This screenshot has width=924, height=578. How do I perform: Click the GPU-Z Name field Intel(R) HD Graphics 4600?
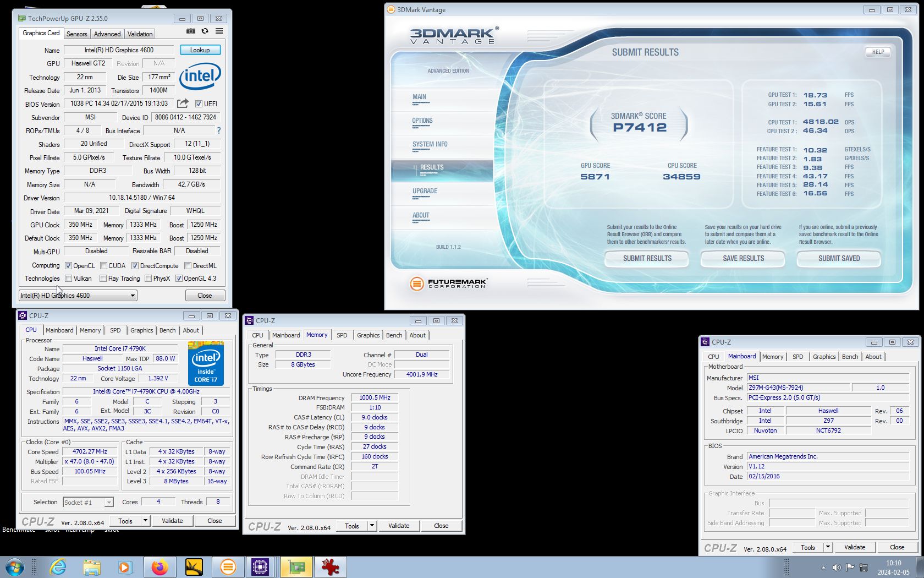[119, 50]
